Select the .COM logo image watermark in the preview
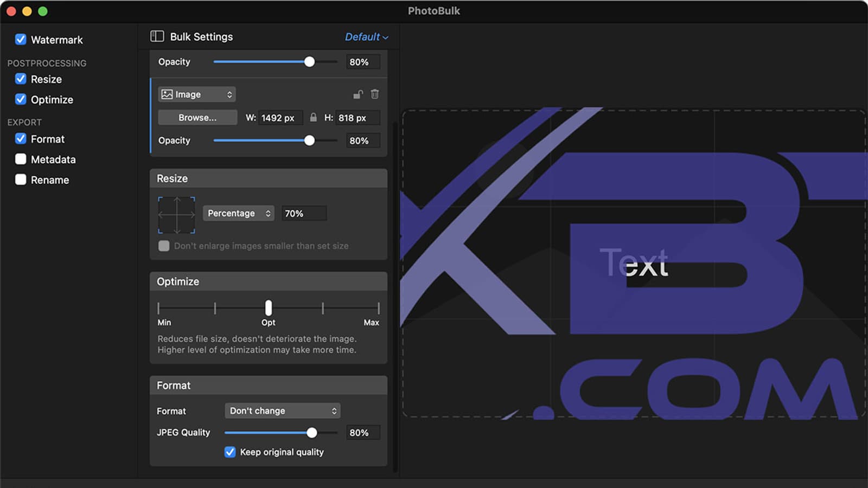Image resolution: width=868 pixels, height=488 pixels. 634,264
